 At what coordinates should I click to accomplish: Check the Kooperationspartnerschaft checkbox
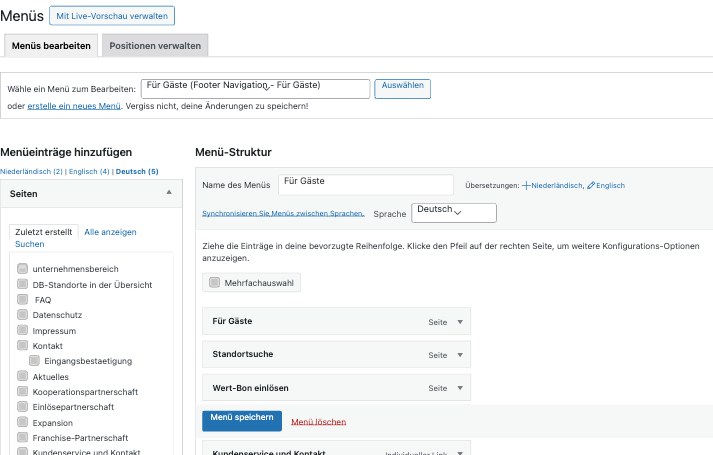pyautogui.click(x=22, y=391)
